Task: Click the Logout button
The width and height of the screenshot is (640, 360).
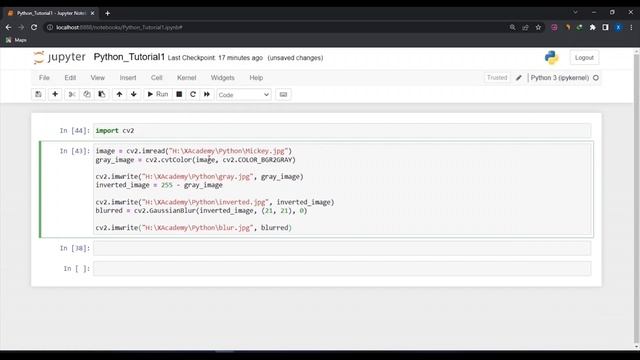Action: 584,58
